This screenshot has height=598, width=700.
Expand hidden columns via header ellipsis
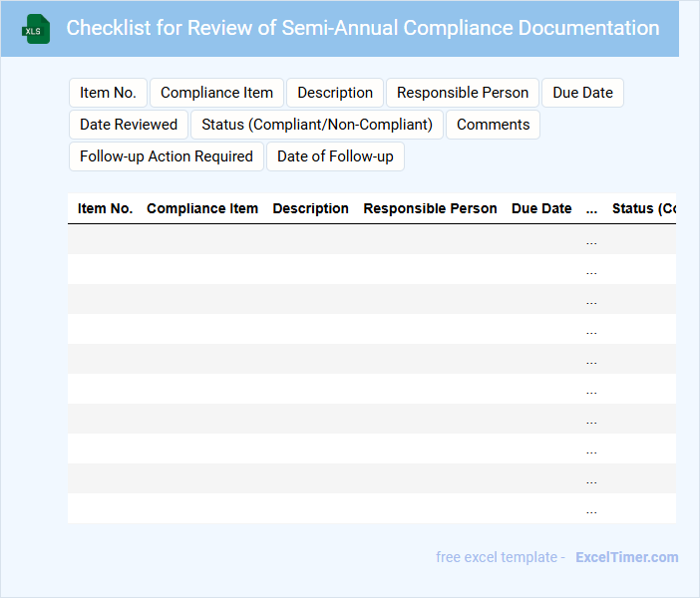click(x=591, y=209)
